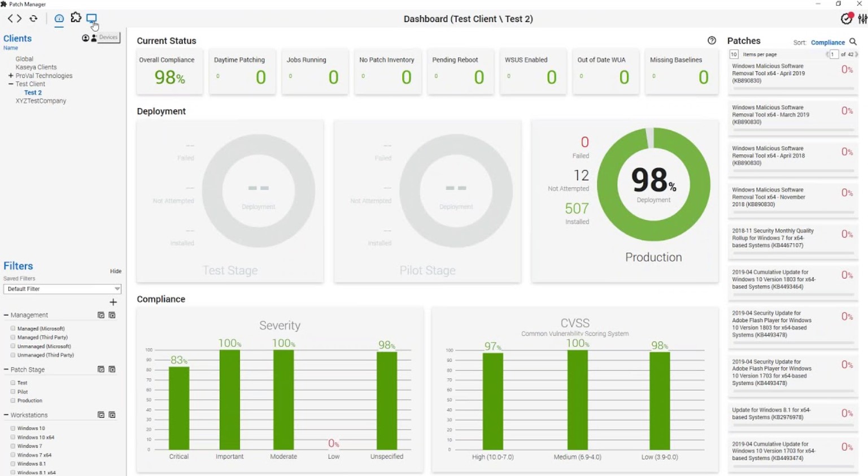This screenshot has width=868, height=476.
Task: Click the search magnifier in Patches panel
Action: coord(853,42)
